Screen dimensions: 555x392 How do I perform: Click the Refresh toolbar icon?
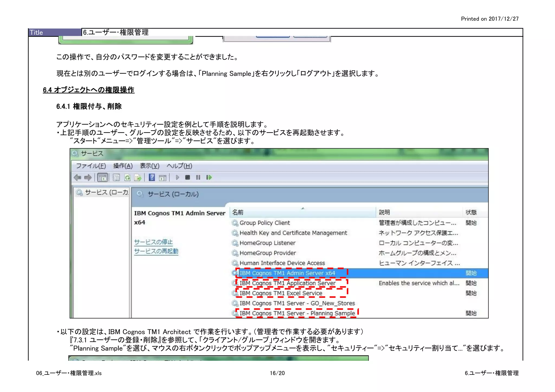(127, 178)
